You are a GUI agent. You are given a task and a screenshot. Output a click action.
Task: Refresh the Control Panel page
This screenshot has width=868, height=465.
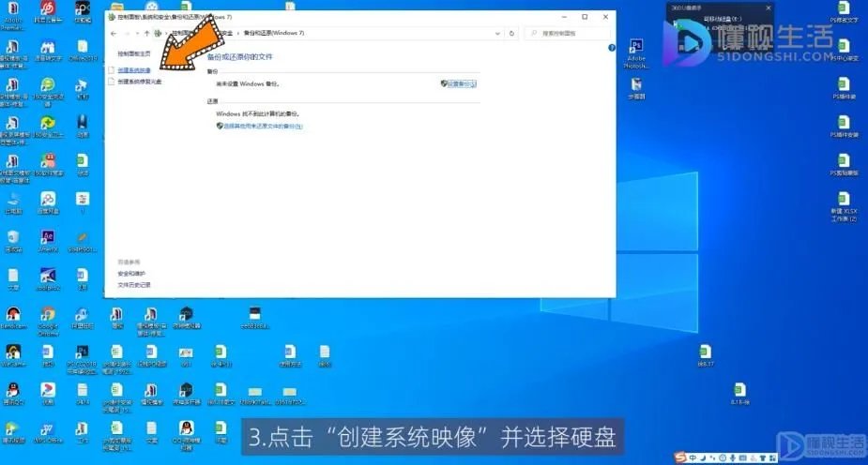click(x=511, y=33)
